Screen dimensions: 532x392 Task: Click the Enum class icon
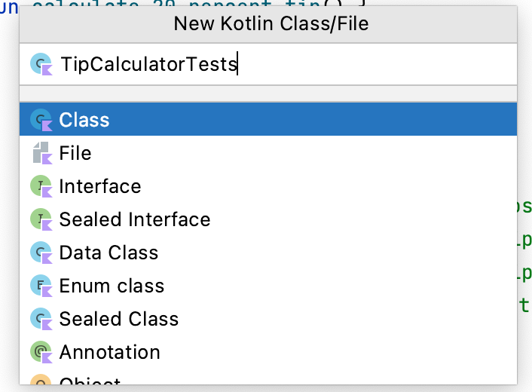(40, 286)
